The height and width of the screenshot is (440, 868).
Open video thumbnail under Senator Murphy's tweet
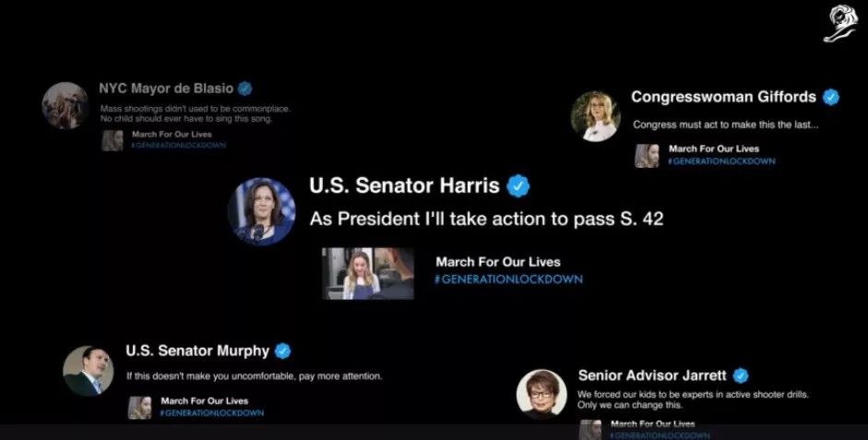point(139,408)
